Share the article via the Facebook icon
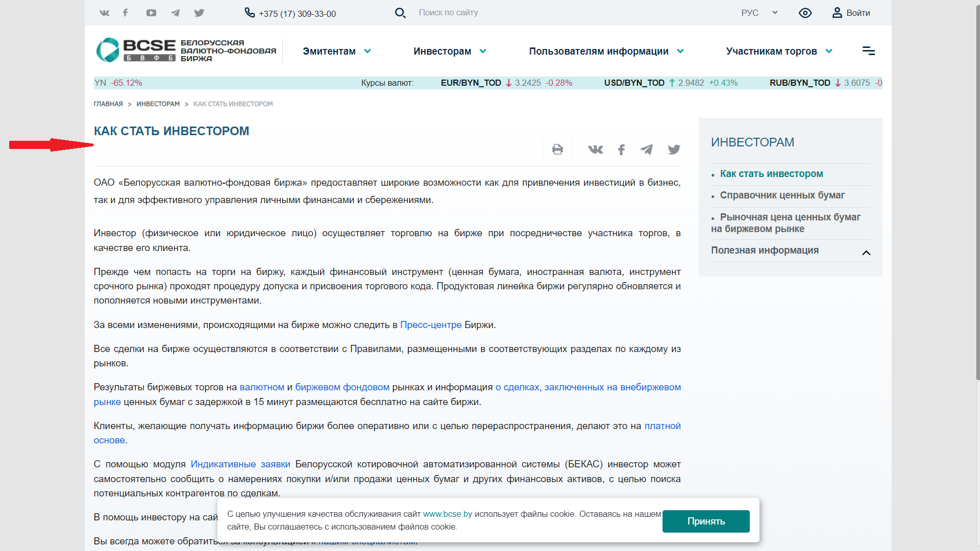Viewport: 980px width, 551px height. pos(621,149)
